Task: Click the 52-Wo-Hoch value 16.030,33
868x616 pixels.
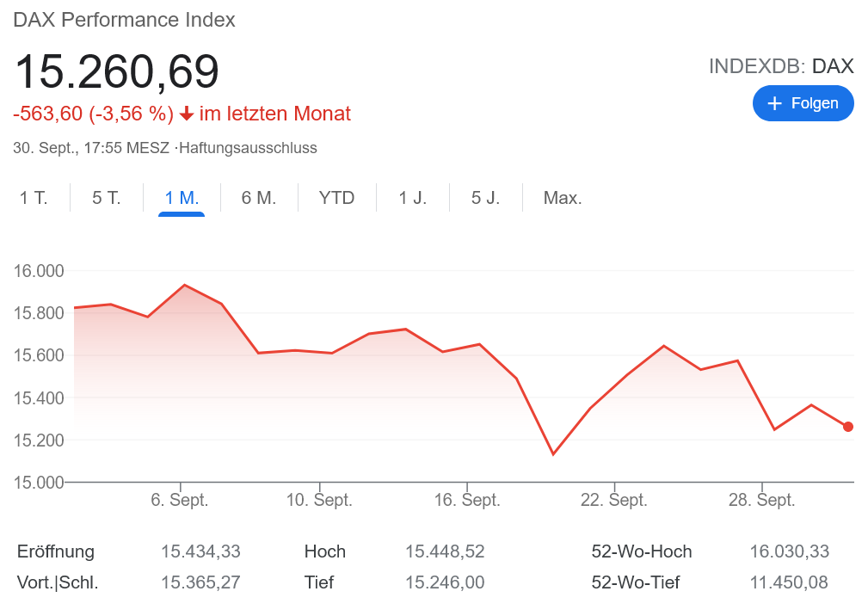Action: (789, 551)
